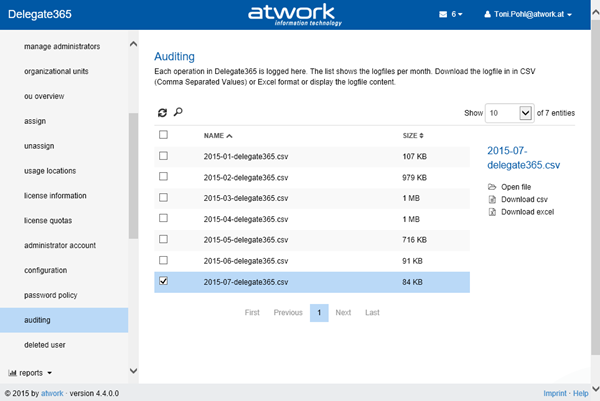Select the 2015-05-delegate365.csv file name
The height and width of the screenshot is (401, 600).
[x=246, y=240]
